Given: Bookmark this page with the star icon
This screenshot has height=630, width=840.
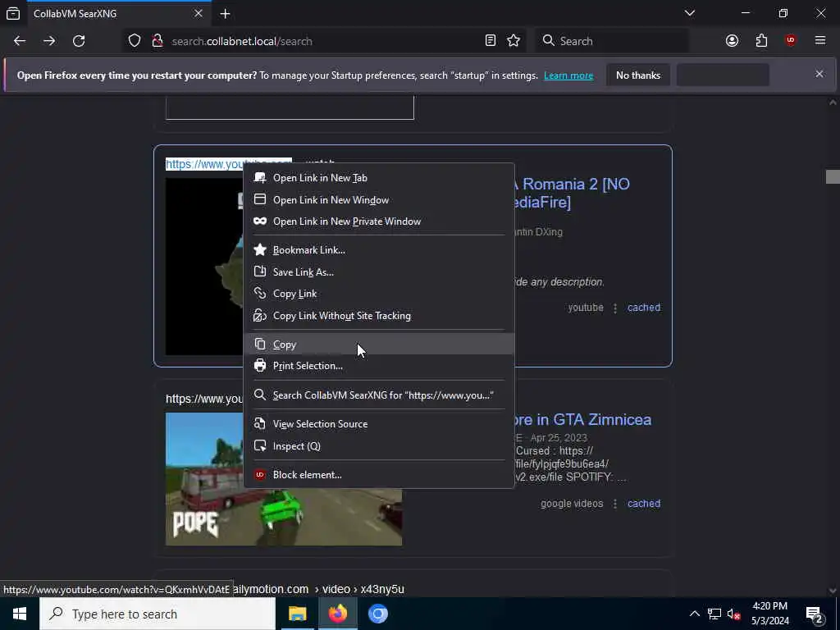Looking at the screenshot, I should tap(514, 41).
